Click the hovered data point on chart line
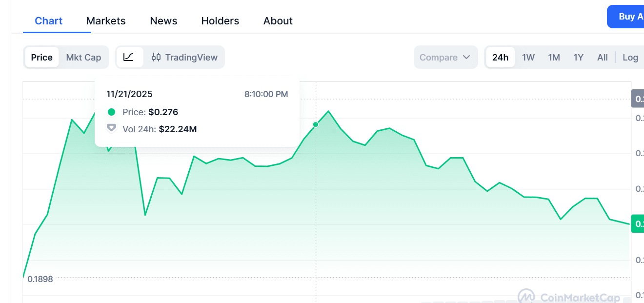This screenshot has width=644, height=303. (x=316, y=125)
